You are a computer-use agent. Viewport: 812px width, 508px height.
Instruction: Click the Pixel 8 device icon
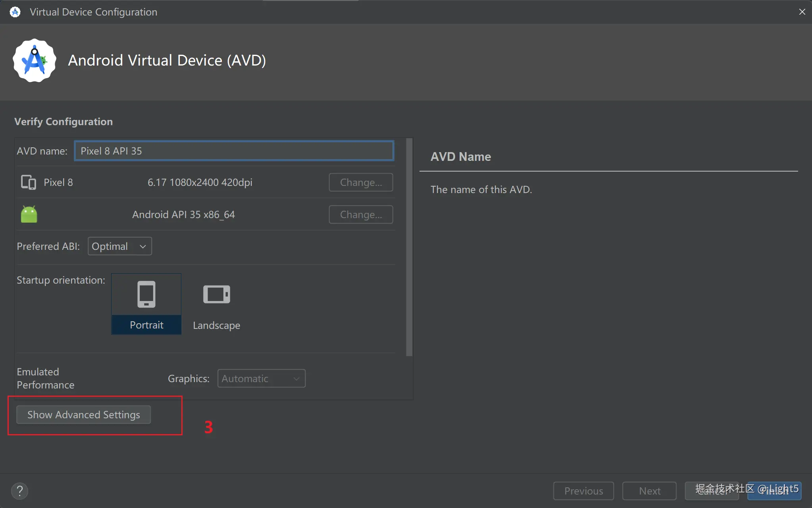(x=28, y=182)
